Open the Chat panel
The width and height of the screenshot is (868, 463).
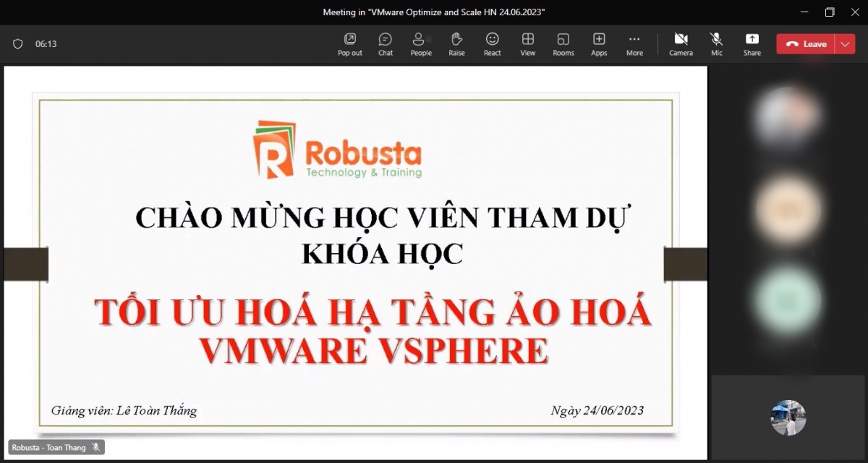tap(386, 44)
